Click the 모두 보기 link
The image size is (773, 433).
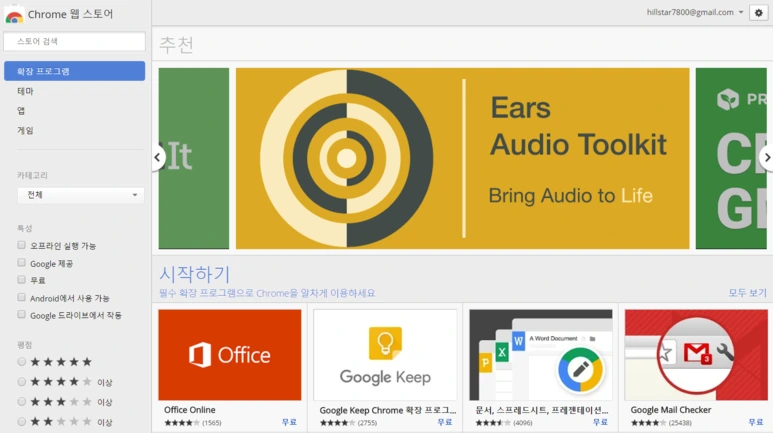tap(748, 293)
